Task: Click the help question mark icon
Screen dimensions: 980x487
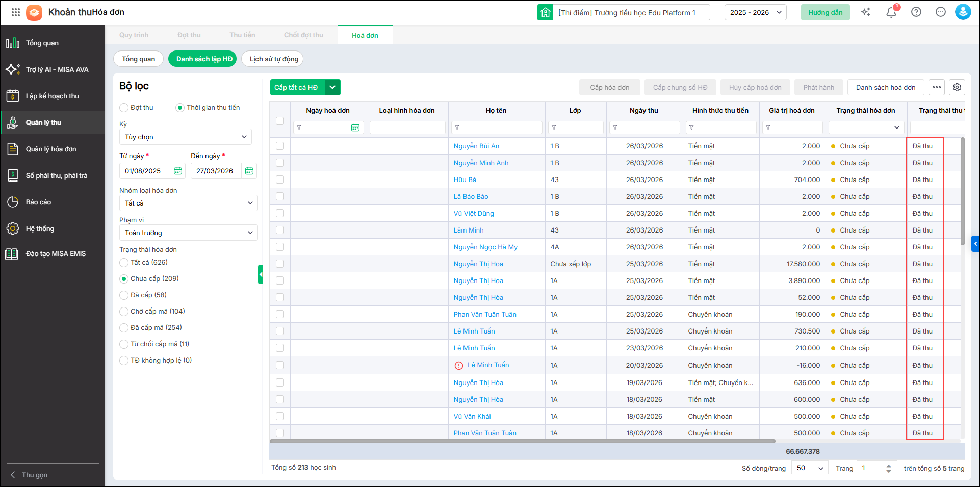Action: coord(916,12)
